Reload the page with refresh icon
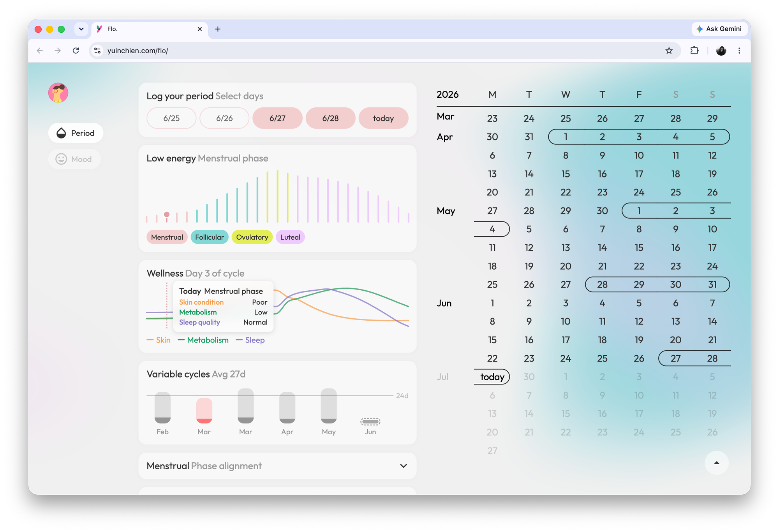 tap(76, 51)
